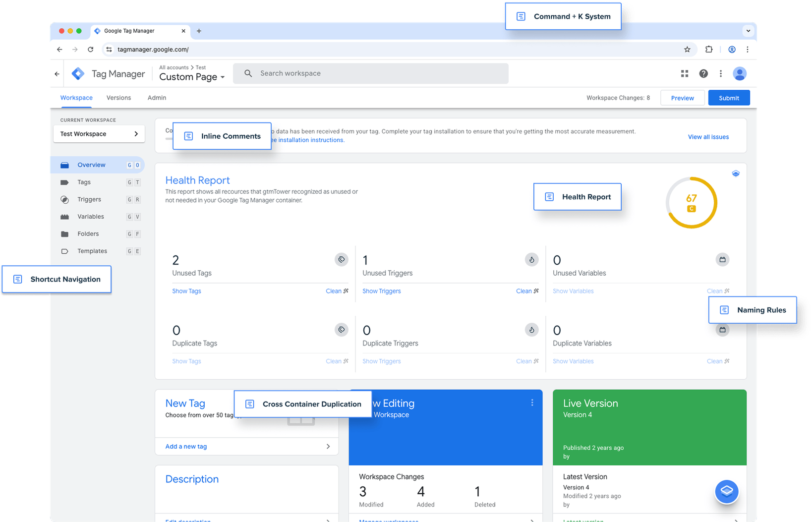Open the Test Workspace selector chevron

click(136, 134)
